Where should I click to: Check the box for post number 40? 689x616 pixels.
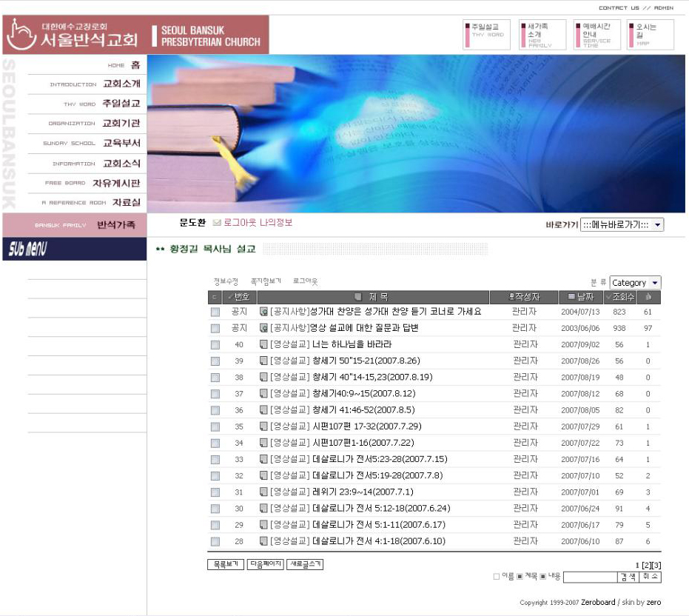coord(215,345)
